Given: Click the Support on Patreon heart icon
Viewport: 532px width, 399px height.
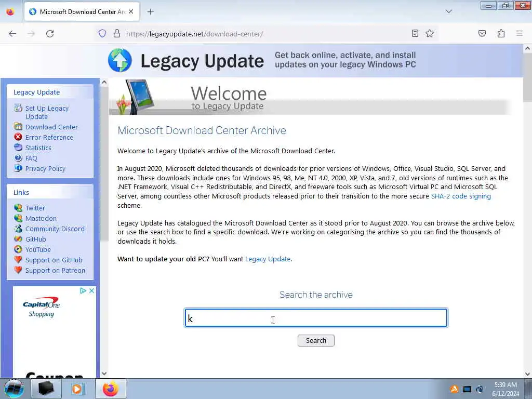Looking at the screenshot, I should click(18, 270).
